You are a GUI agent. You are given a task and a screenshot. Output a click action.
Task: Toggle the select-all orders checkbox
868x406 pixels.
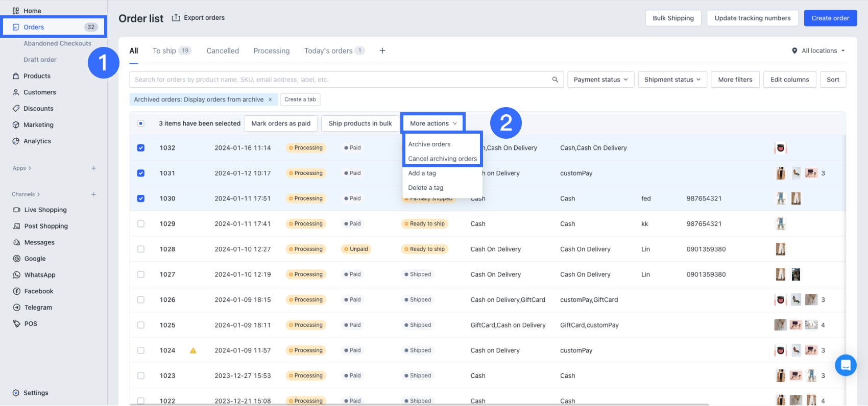point(141,123)
